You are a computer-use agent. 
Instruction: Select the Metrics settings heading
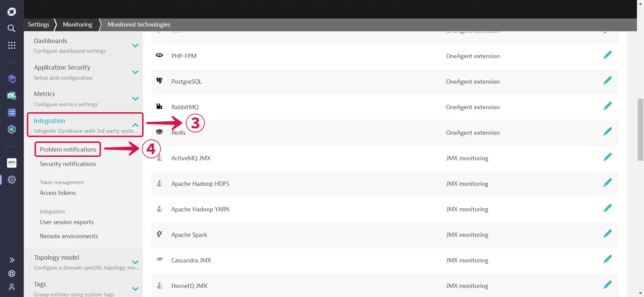(x=44, y=94)
